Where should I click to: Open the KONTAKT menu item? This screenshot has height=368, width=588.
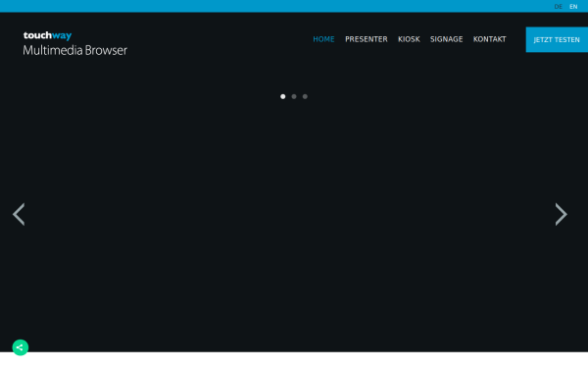(x=489, y=39)
